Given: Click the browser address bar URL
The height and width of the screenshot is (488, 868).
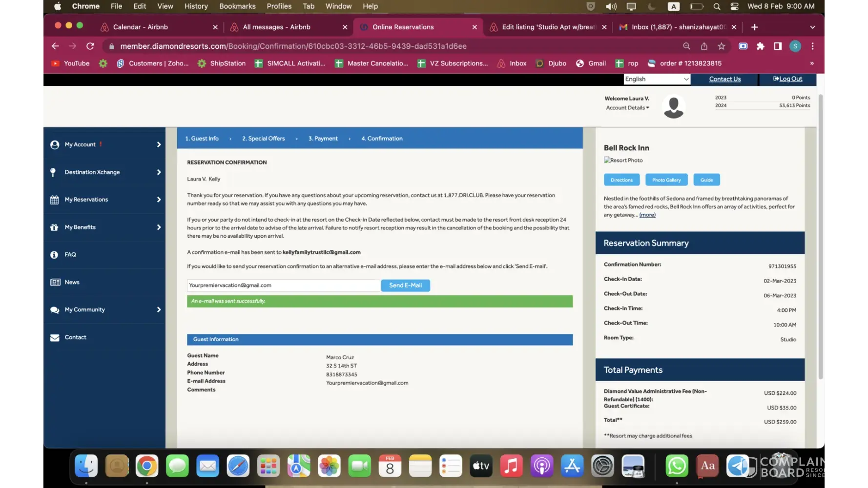Looking at the screenshot, I should coord(293,46).
